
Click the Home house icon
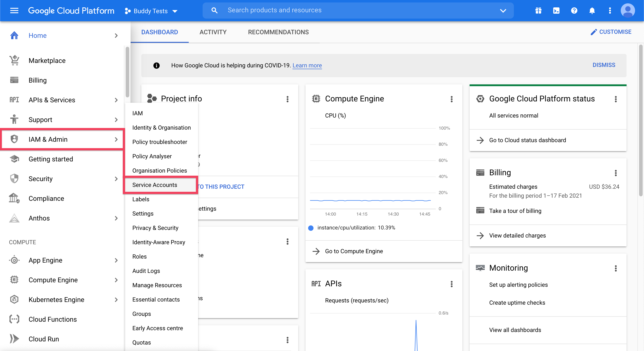coord(14,35)
